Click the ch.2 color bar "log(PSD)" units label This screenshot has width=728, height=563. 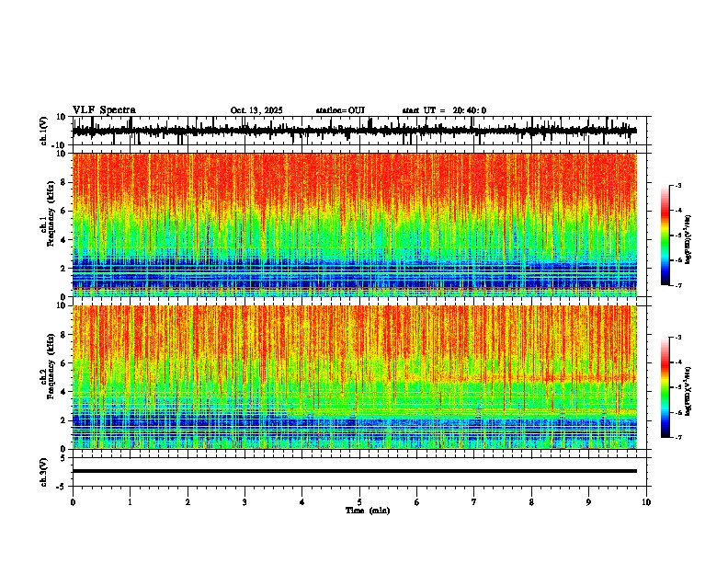(x=688, y=392)
